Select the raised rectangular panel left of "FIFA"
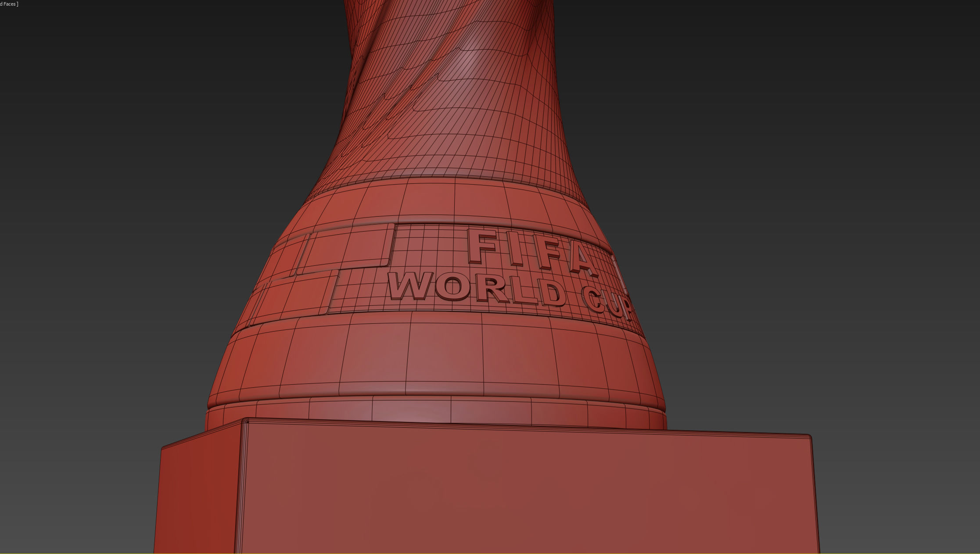The height and width of the screenshot is (554, 980). click(346, 248)
